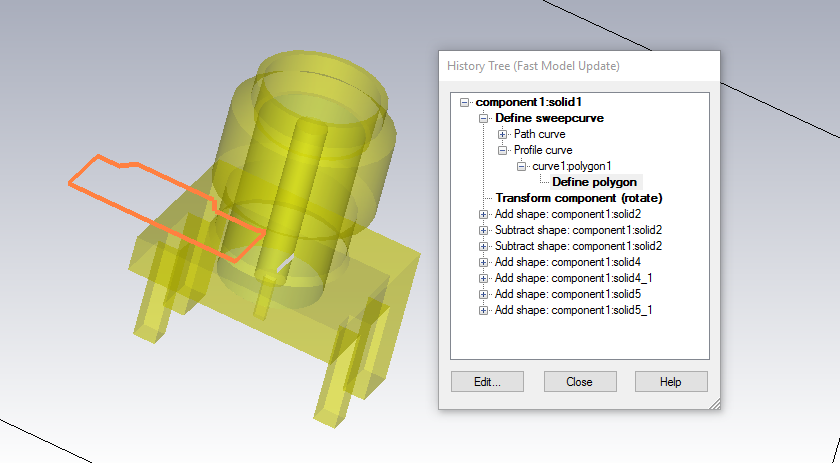This screenshot has height=463, width=840.
Task: Expand Add shape: component1:solid4 node
Action: pos(483,262)
